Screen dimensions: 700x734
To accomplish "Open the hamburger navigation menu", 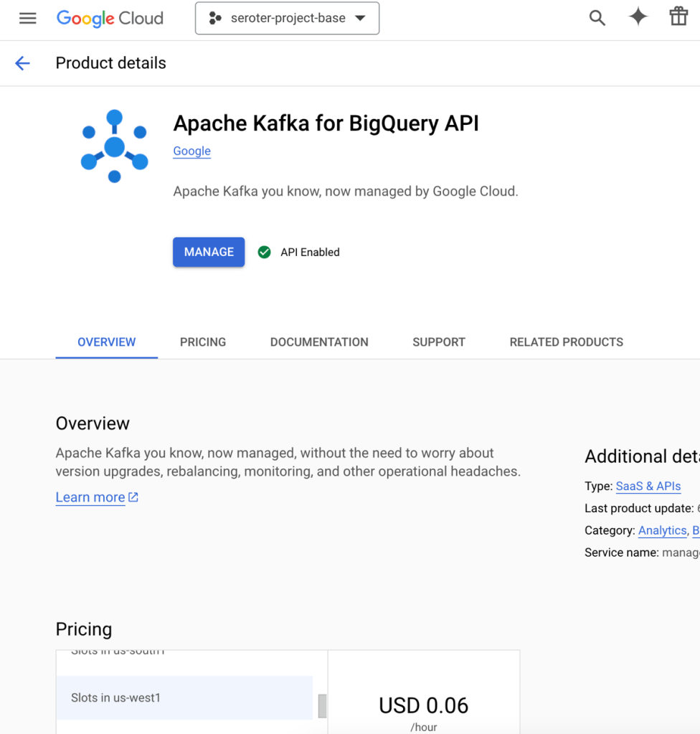I will pyautogui.click(x=27, y=19).
